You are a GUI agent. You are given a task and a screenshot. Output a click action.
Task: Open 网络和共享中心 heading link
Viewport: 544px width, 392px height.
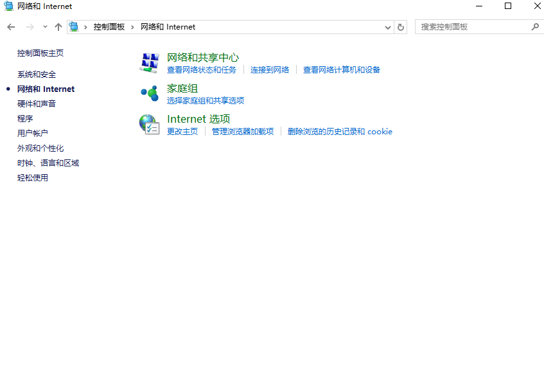coord(203,58)
